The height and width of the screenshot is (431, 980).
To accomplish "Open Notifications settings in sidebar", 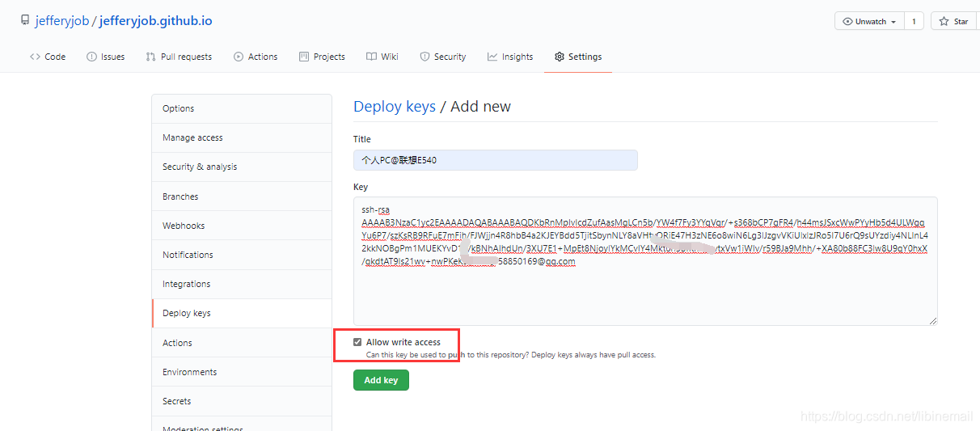I will [242, 255].
